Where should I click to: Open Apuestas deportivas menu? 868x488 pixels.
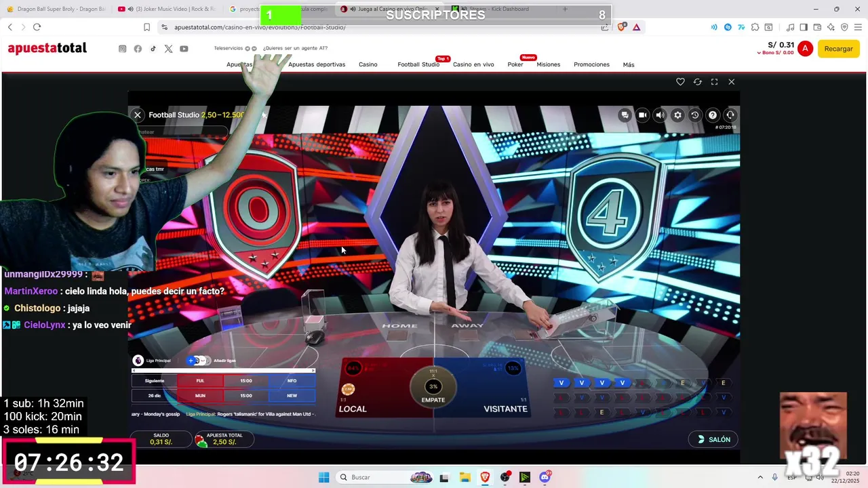[317, 64]
